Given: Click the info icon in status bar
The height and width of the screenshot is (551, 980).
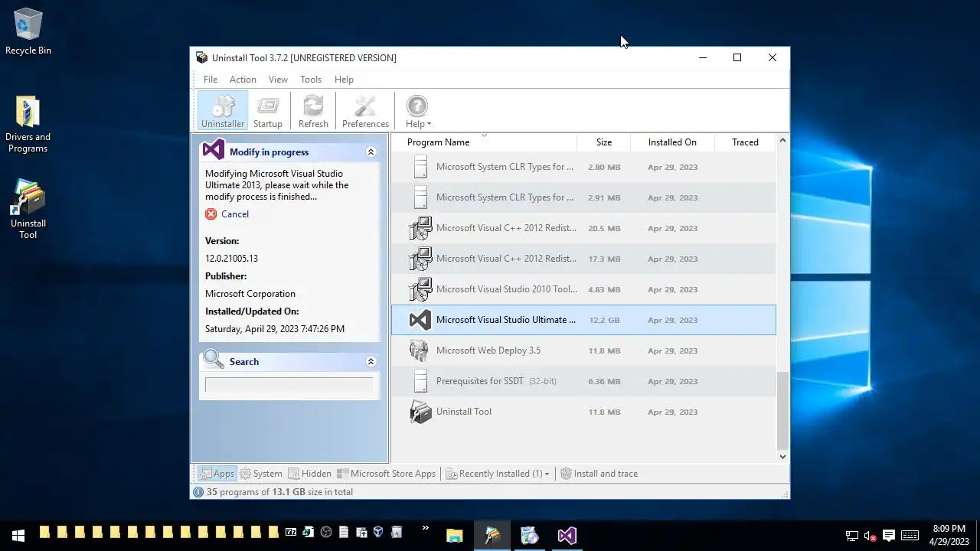Looking at the screenshot, I should tap(198, 492).
